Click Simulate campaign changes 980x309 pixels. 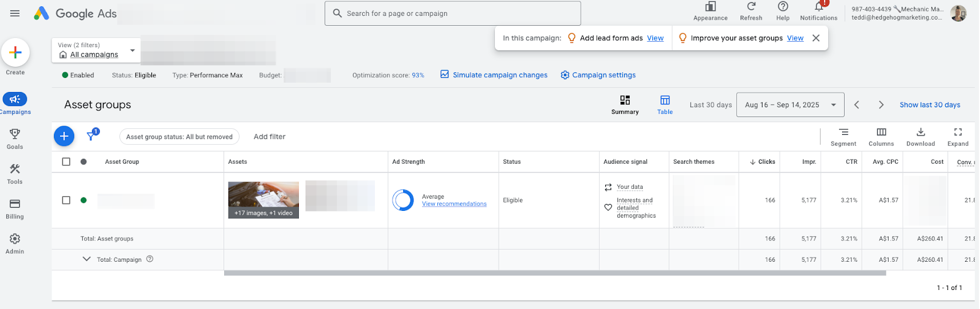[x=494, y=75]
